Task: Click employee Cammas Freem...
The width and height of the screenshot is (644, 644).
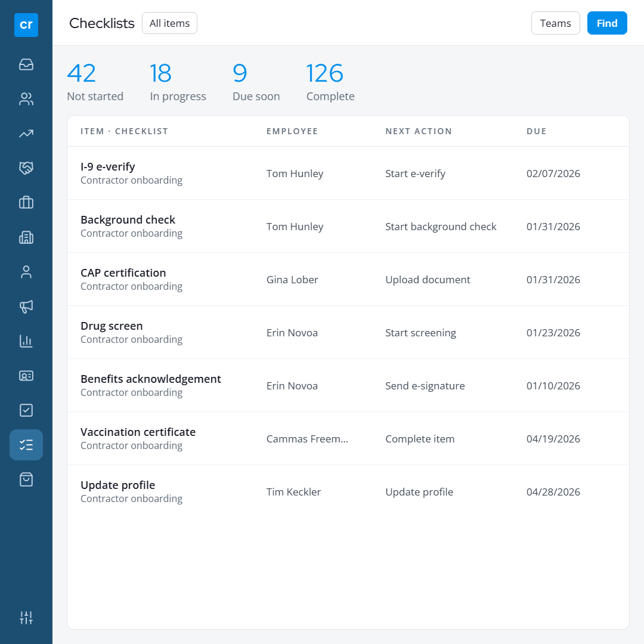Action: click(307, 439)
